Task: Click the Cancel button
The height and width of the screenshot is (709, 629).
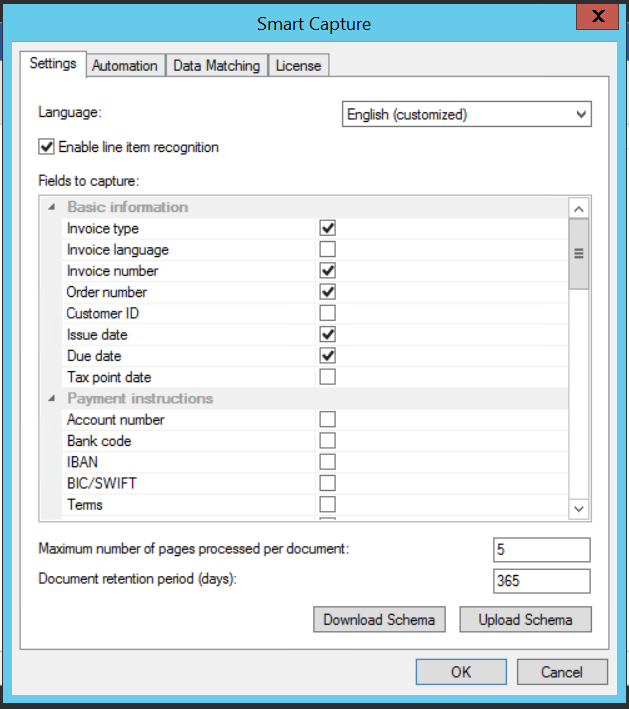Action: pos(562,672)
